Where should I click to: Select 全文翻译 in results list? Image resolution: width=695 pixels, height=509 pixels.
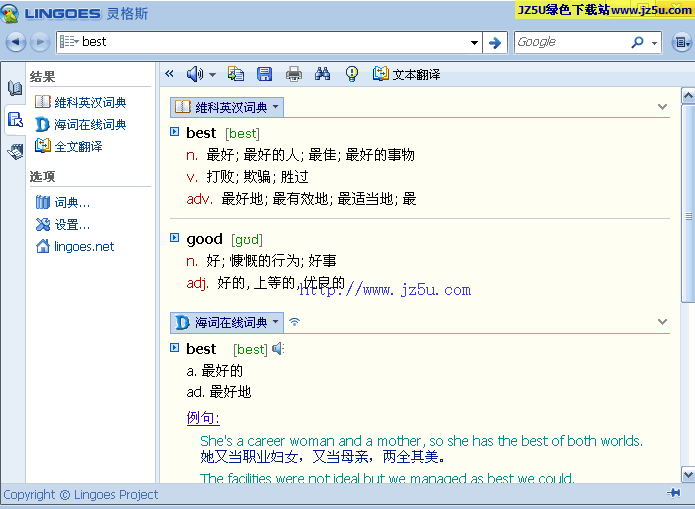(x=68, y=146)
